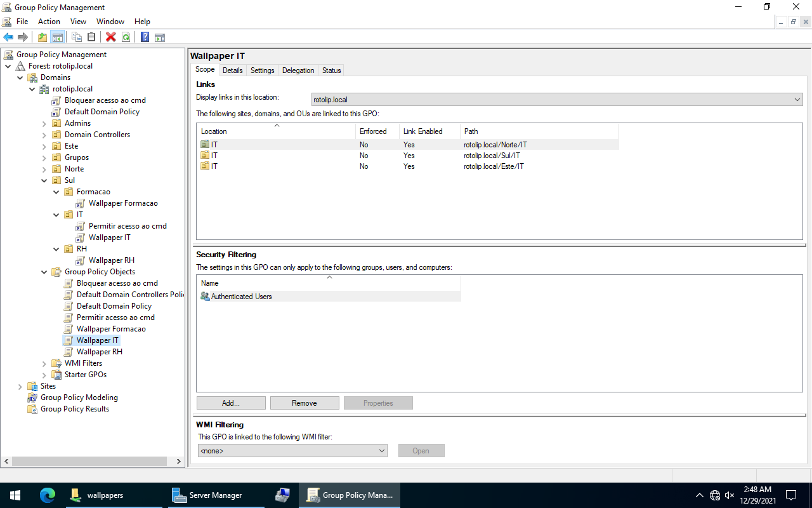The image size is (812, 508).
Task: Open the Display links location dropdown
Action: pos(557,100)
